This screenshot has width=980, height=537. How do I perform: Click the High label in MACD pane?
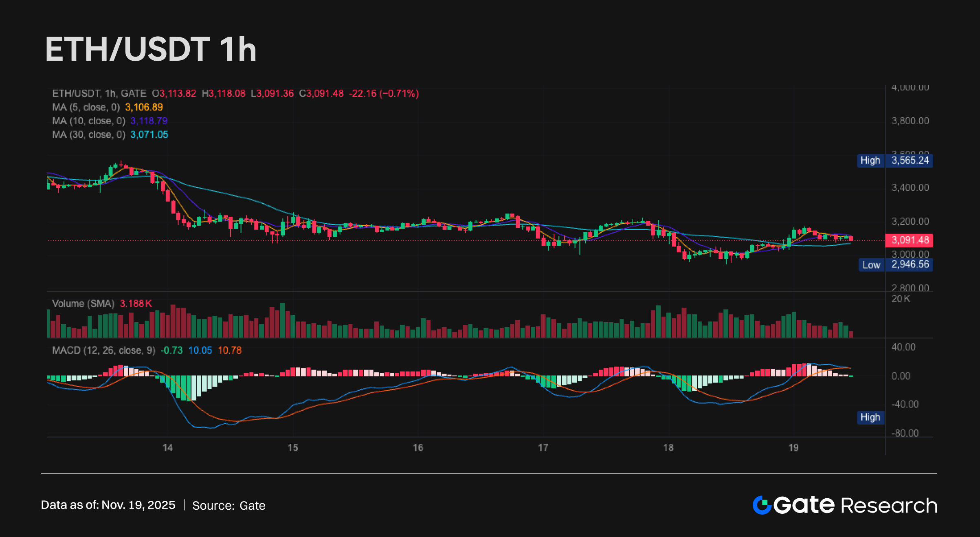tap(870, 417)
